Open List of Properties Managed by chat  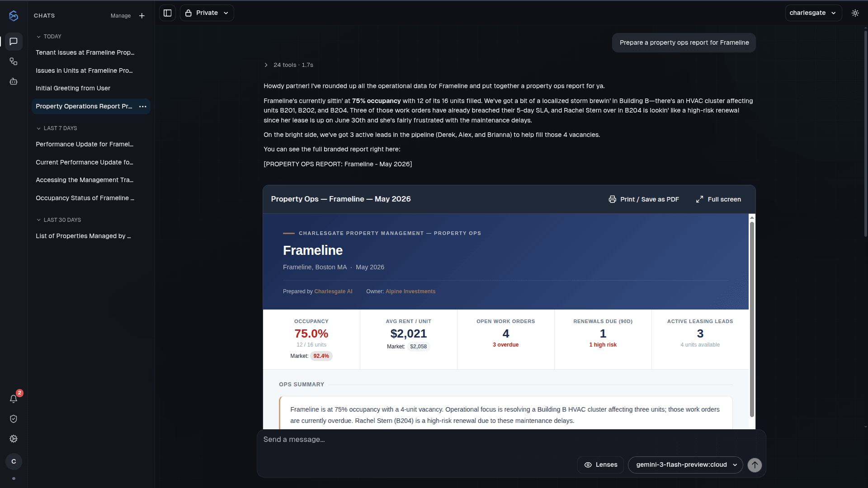[x=91, y=236]
